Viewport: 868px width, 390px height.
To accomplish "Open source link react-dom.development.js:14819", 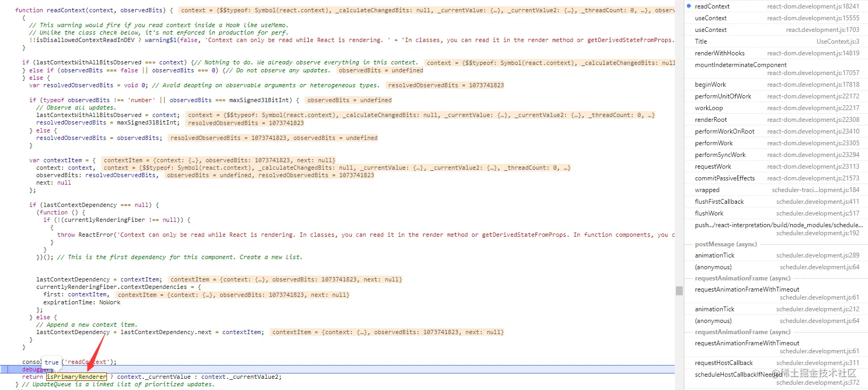I will [813, 53].
